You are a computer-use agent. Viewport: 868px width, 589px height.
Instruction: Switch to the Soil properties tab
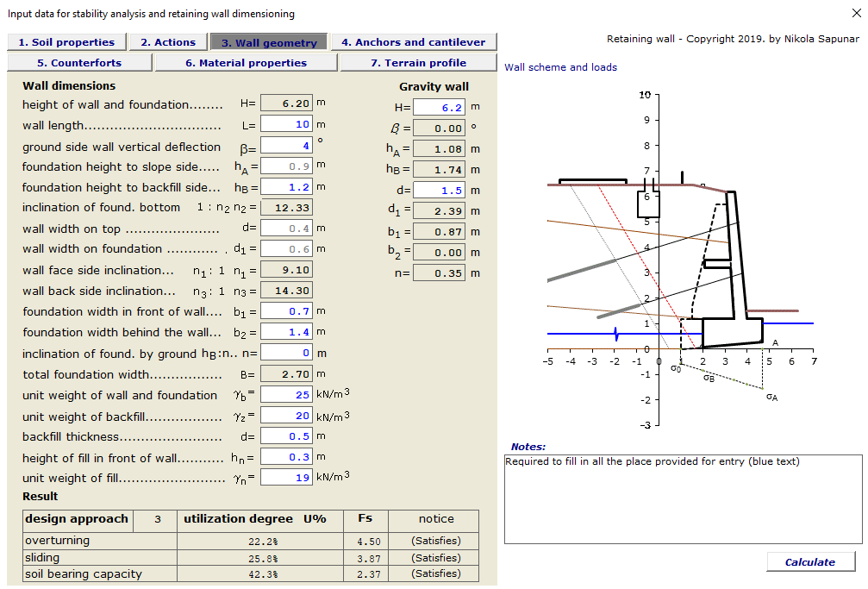(x=66, y=41)
